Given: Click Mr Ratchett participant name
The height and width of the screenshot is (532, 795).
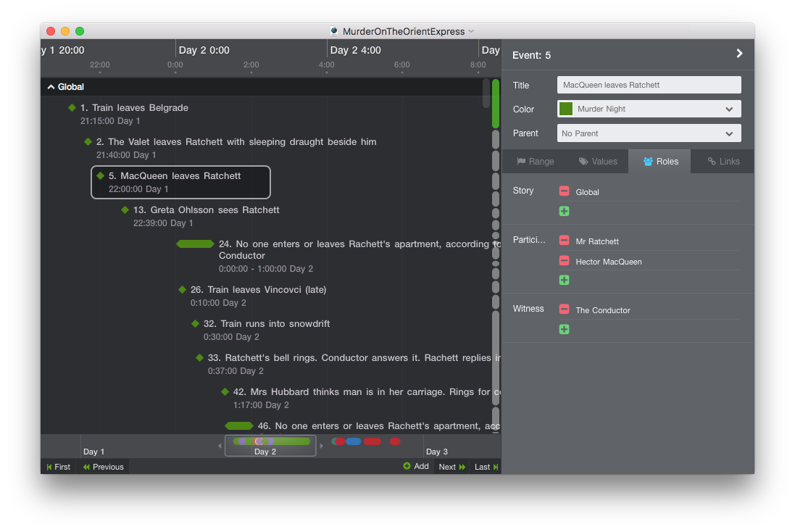Looking at the screenshot, I should tap(597, 241).
